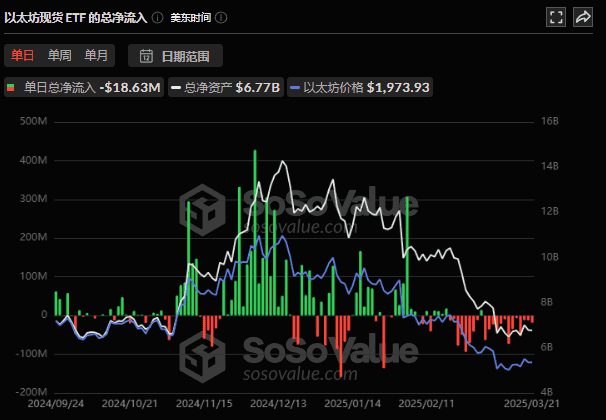Click info icon beside 美东时间
Image resolution: width=606 pixels, height=420 pixels.
(221, 18)
